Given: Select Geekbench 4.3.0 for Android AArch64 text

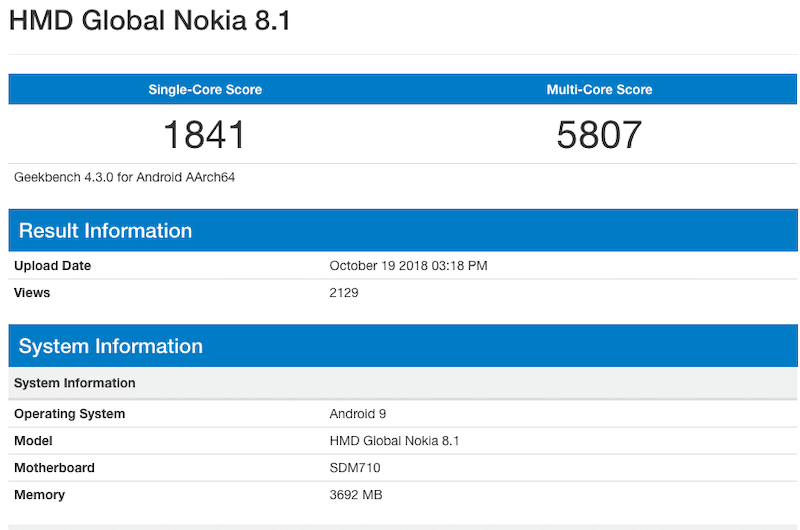Looking at the screenshot, I should click(124, 177).
